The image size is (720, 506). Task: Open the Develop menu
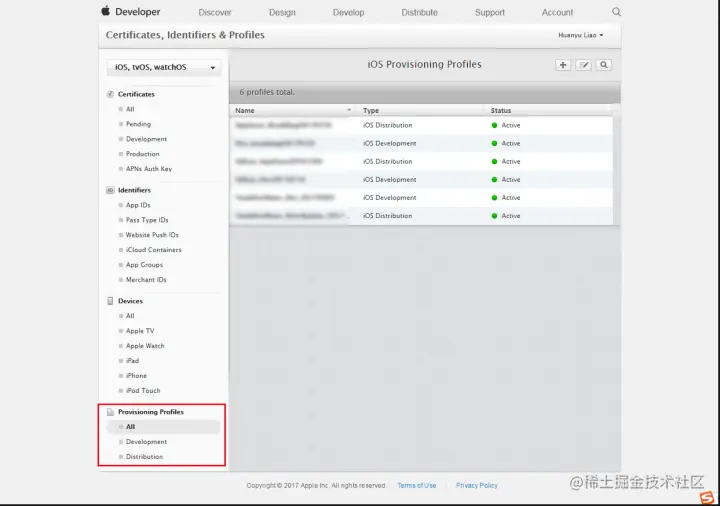(x=349, y=12)
